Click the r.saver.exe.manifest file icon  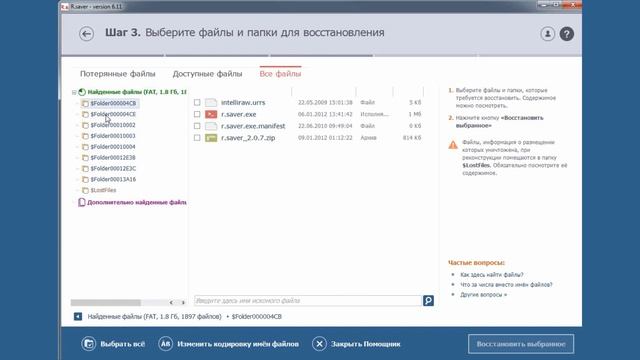[211, 126]
